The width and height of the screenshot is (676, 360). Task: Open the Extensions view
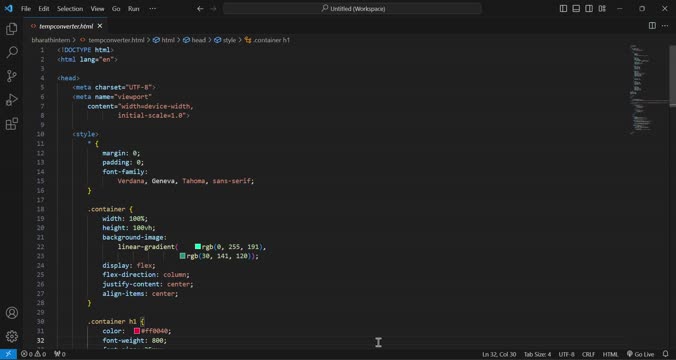pyautogui.click(x=12, y=124)
